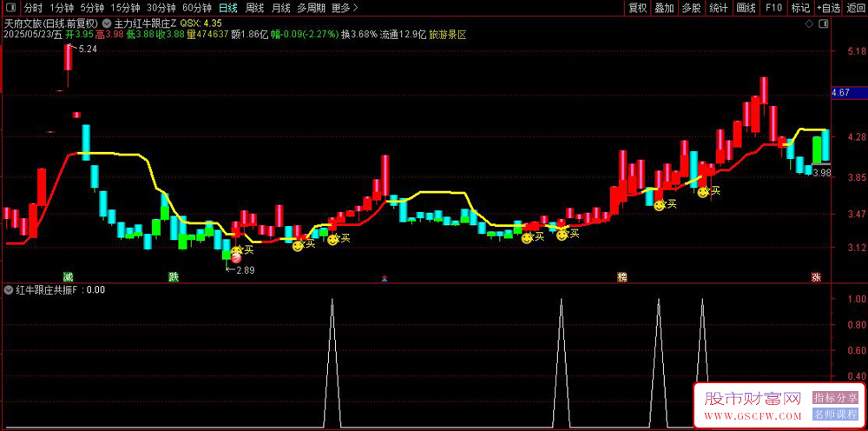868x431 pixels.
Task: Click the 榜 event marker
Action: (x=622, y=277)
